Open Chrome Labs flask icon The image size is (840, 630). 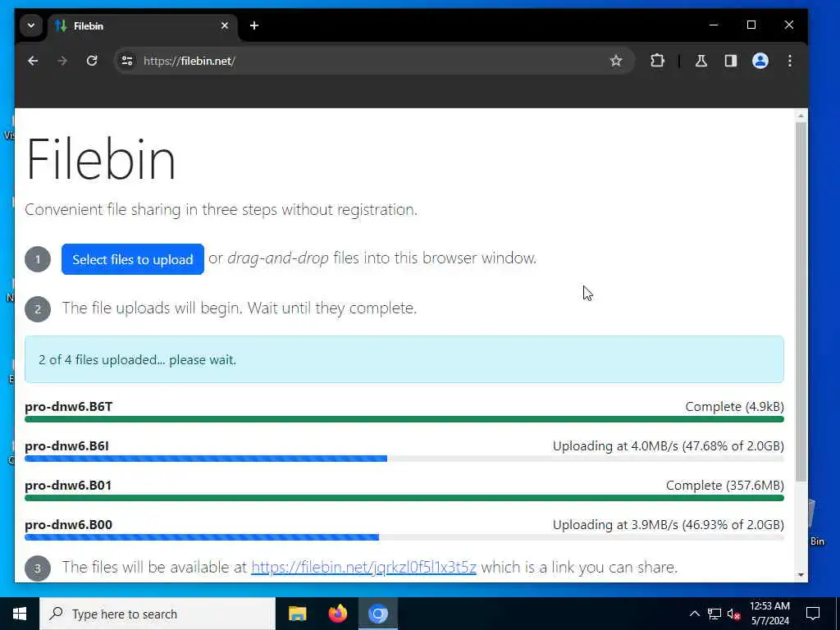coord(701,61)
